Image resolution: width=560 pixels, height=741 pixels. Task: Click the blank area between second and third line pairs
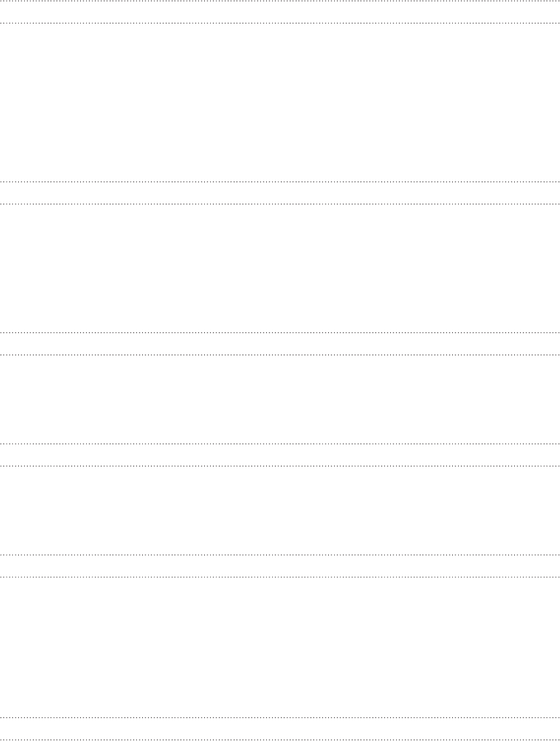click(x=280, y=268)
